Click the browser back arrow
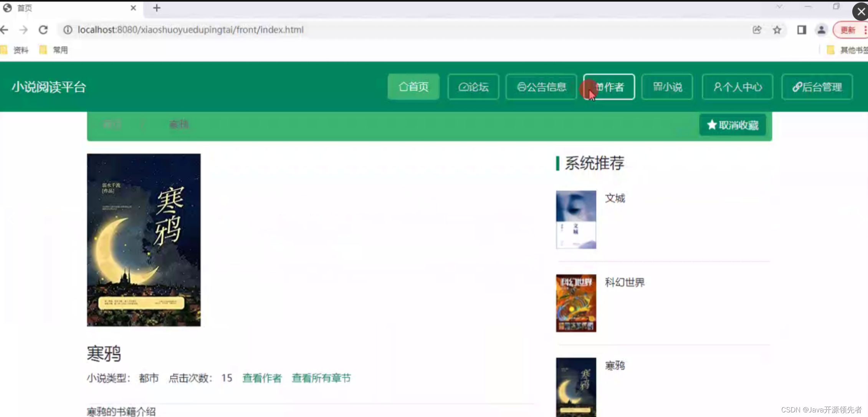Viewport: 868px width, 417px height. (5, 30)
